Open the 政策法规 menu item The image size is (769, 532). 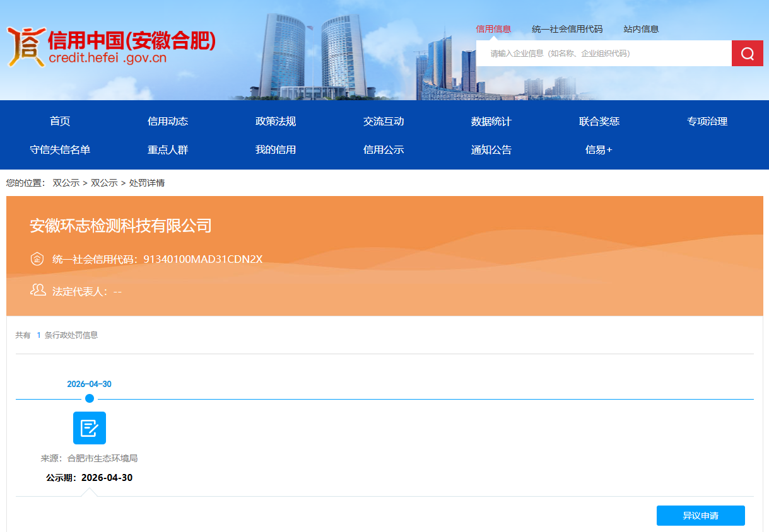click(x=276, y=122)
